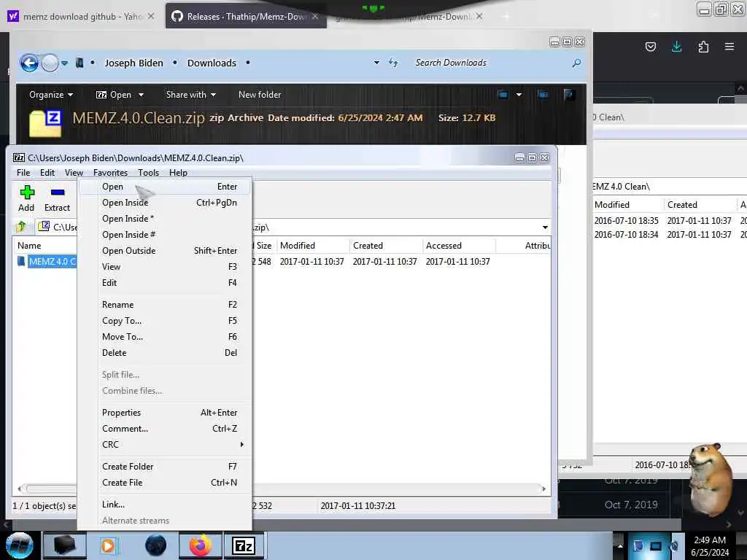747x560 pixels.
Task: Click the 7-Zip horizontal scrollbar
Action: [281, 489]
